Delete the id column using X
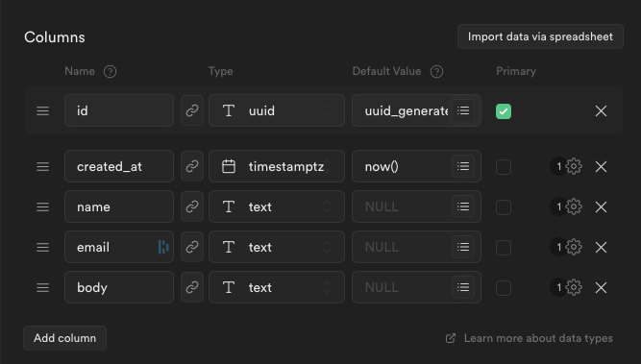The height and width of the screenshot is (364, 641). 601,110
